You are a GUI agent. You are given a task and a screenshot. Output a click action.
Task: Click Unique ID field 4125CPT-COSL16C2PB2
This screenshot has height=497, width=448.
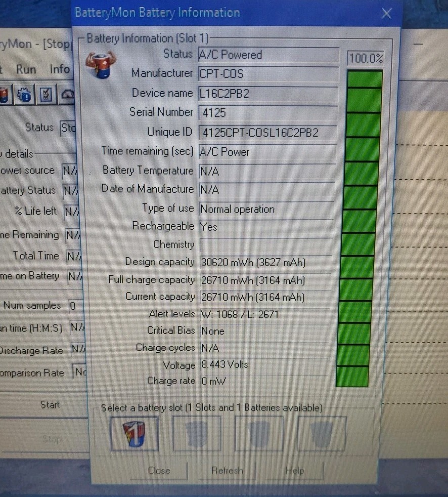(x=267, y=133)
